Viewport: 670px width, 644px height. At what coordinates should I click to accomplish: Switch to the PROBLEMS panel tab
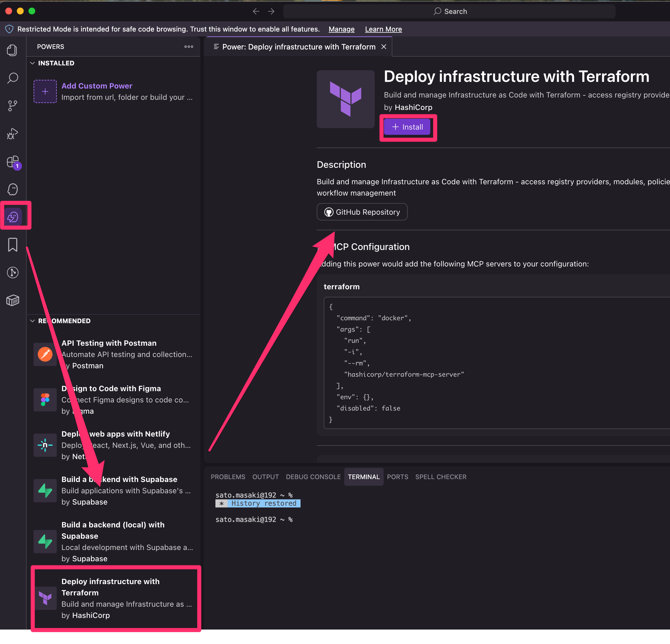coord(228,476)
